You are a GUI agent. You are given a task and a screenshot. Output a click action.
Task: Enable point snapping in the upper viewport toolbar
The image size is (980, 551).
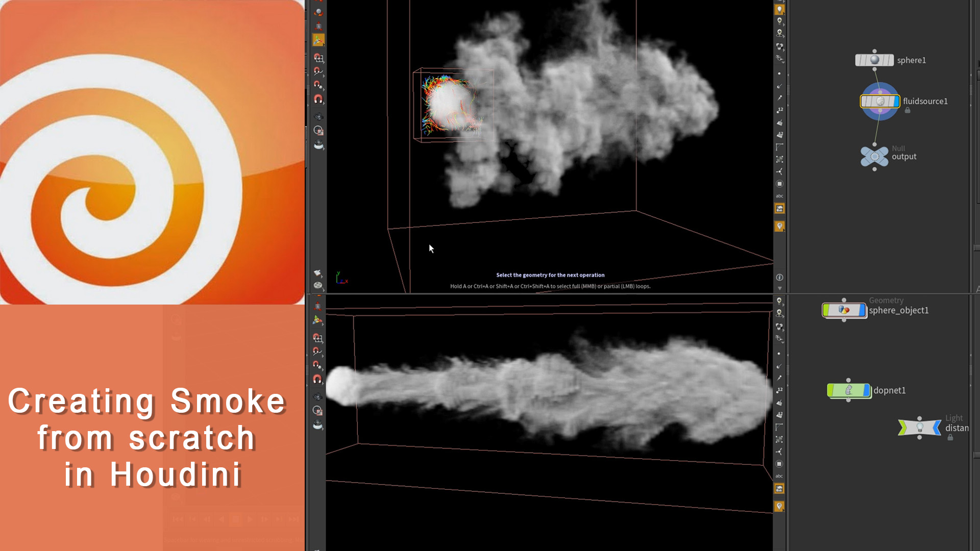(x=318, y=85)
